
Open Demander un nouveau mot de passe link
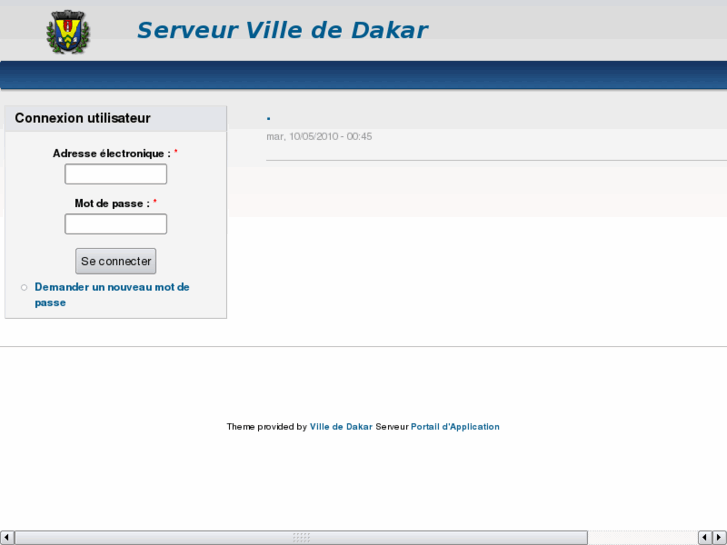point(112,295)
